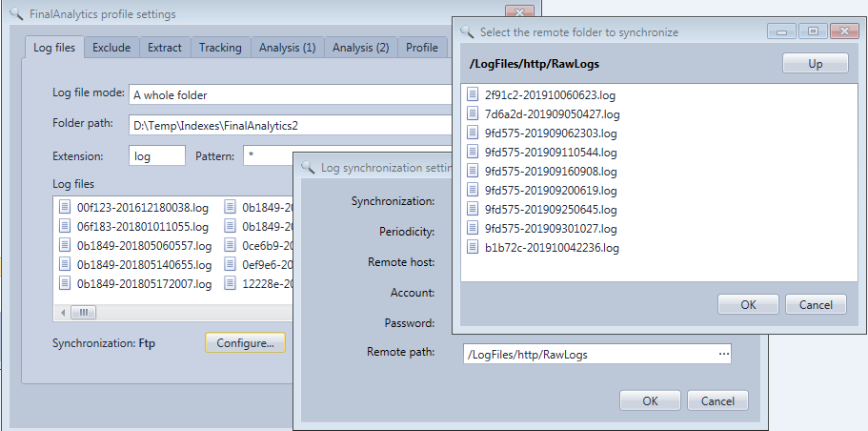Click the Folder path input field

291,125
